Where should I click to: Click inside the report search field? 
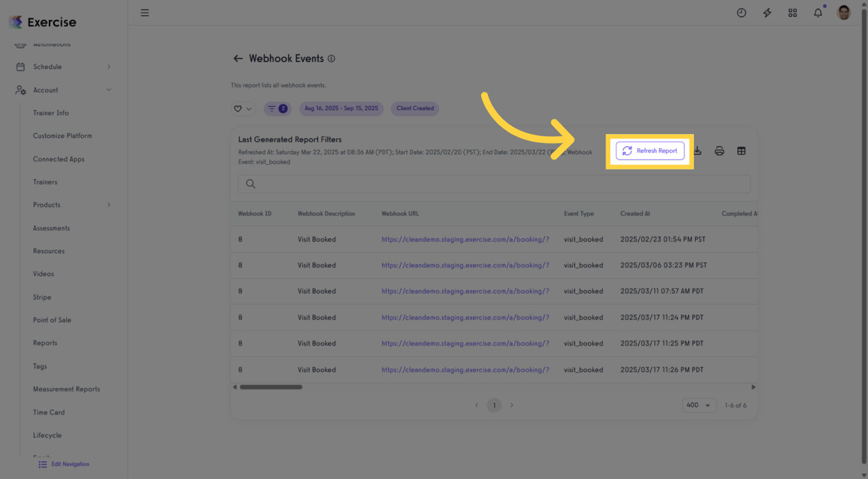(445, 184)
